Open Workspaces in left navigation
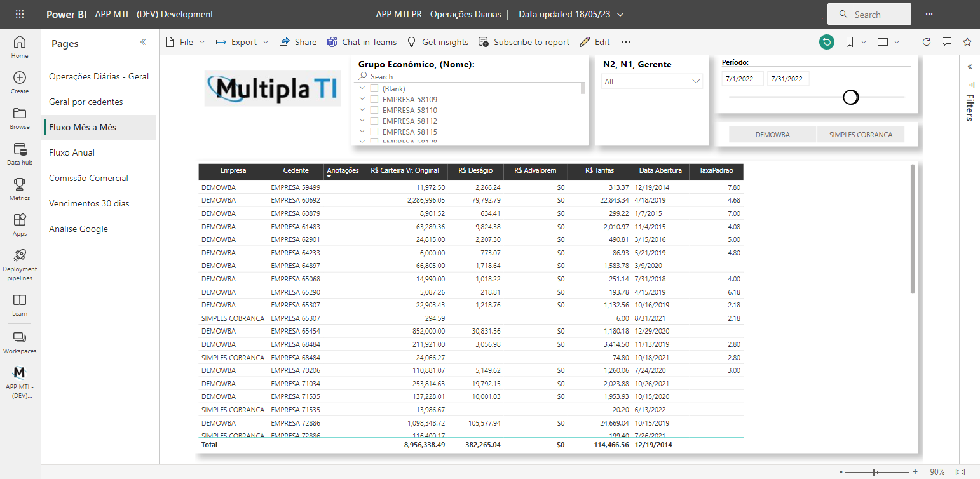 (x=20, y=342)
